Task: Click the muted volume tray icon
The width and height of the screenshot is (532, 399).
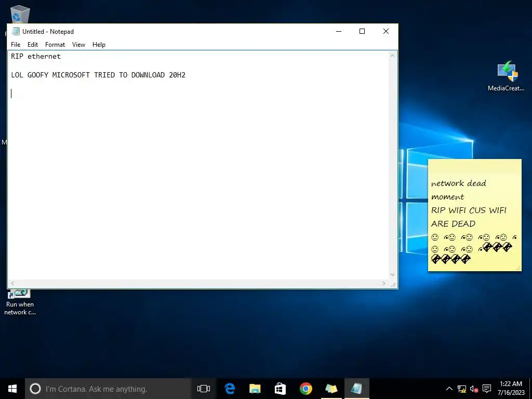Action: pyautogui.click(x=474, y=389)
